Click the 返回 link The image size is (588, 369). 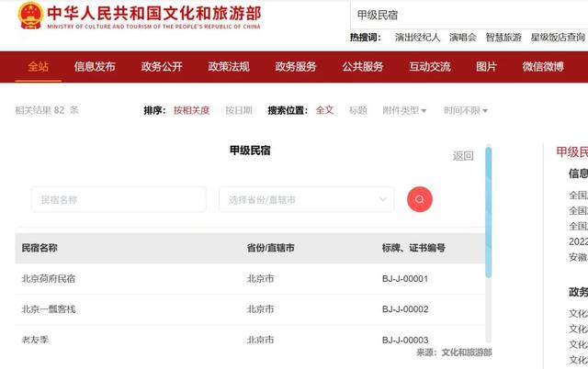463,156
